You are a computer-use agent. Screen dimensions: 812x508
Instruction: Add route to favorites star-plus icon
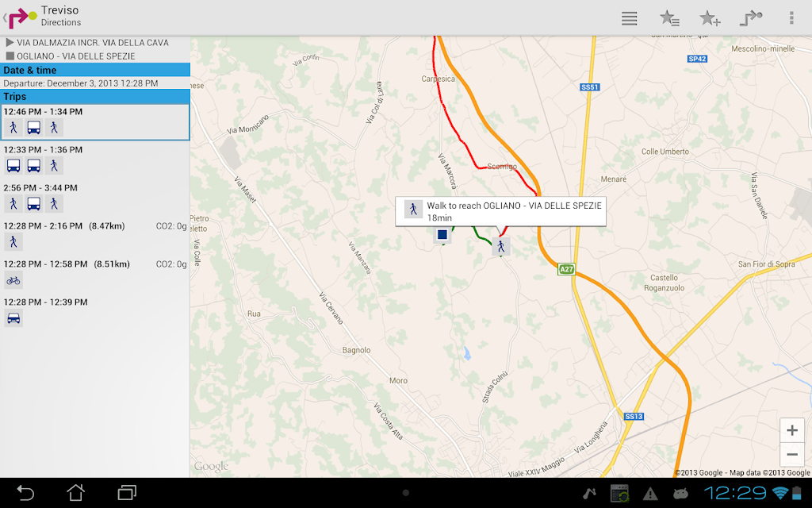[710, 18]
